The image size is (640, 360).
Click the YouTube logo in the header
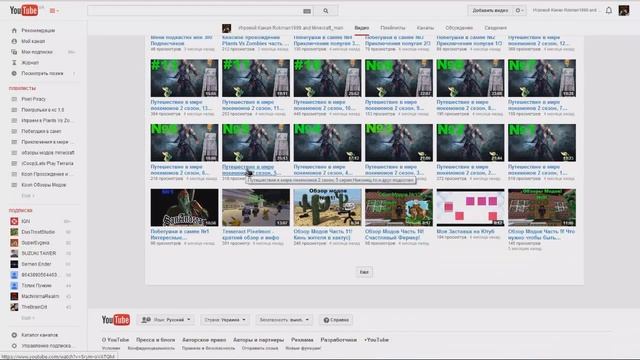coord(24,10)
